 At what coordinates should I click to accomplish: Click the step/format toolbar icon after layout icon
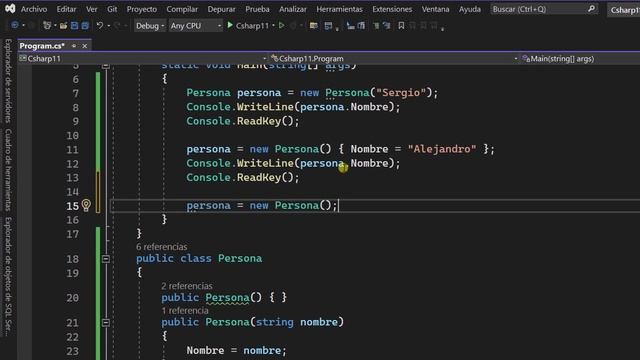click(350, 26)
